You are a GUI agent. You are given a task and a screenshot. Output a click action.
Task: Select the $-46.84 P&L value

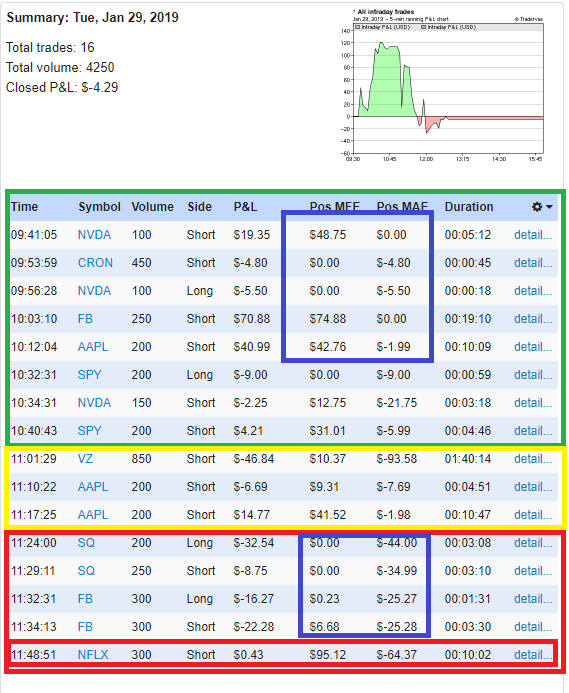pyautogui.click(x=254, y=459)
